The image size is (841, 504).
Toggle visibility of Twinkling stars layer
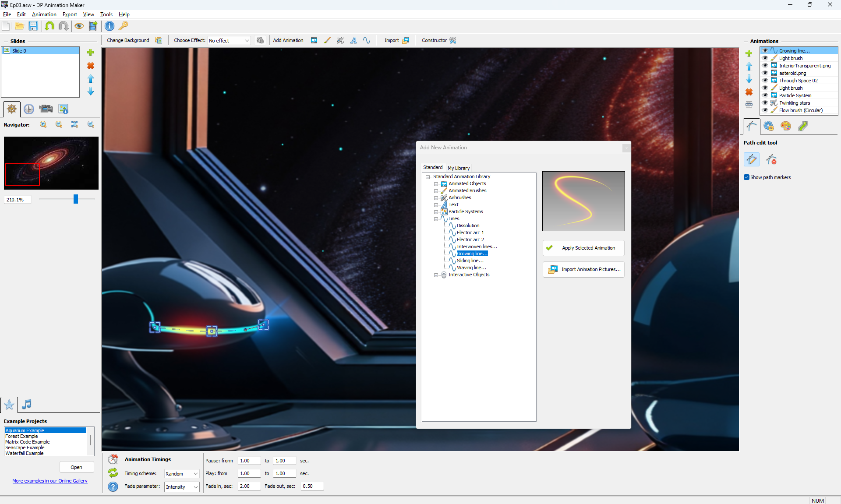click(765, 103)
